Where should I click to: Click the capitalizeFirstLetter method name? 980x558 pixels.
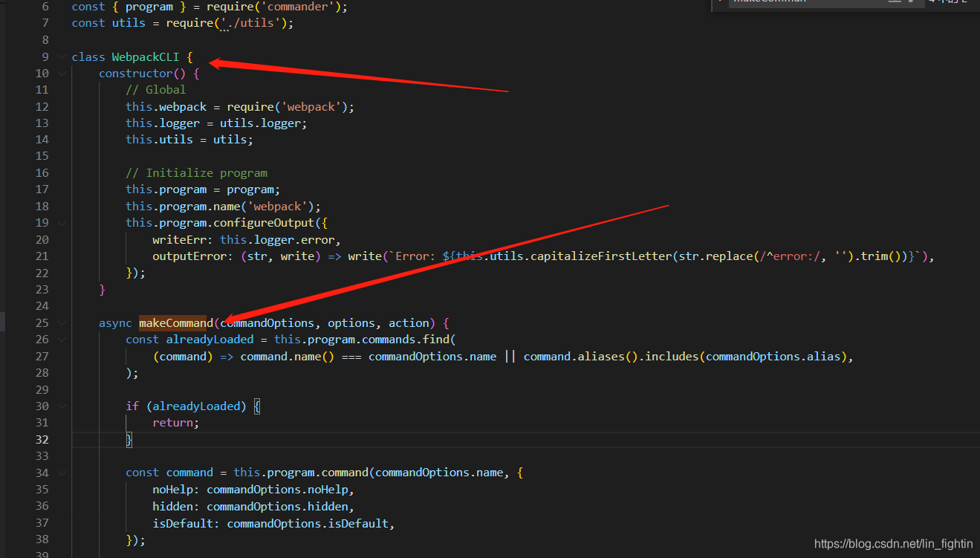(x=601, y=256)
